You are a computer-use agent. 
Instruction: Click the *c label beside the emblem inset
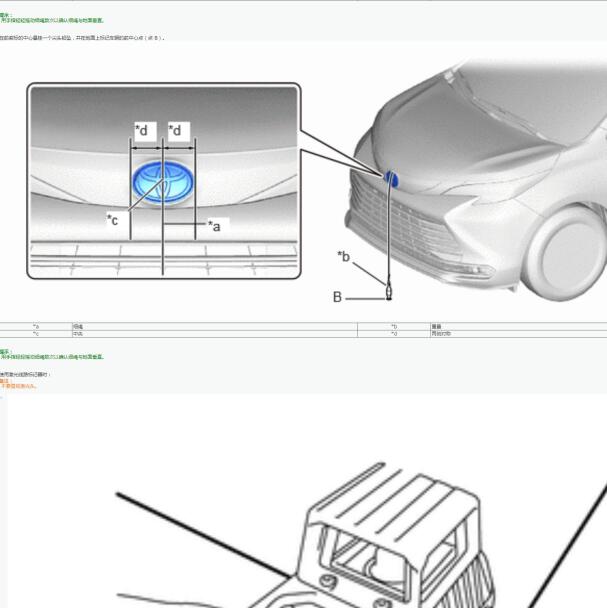[112, 220]
